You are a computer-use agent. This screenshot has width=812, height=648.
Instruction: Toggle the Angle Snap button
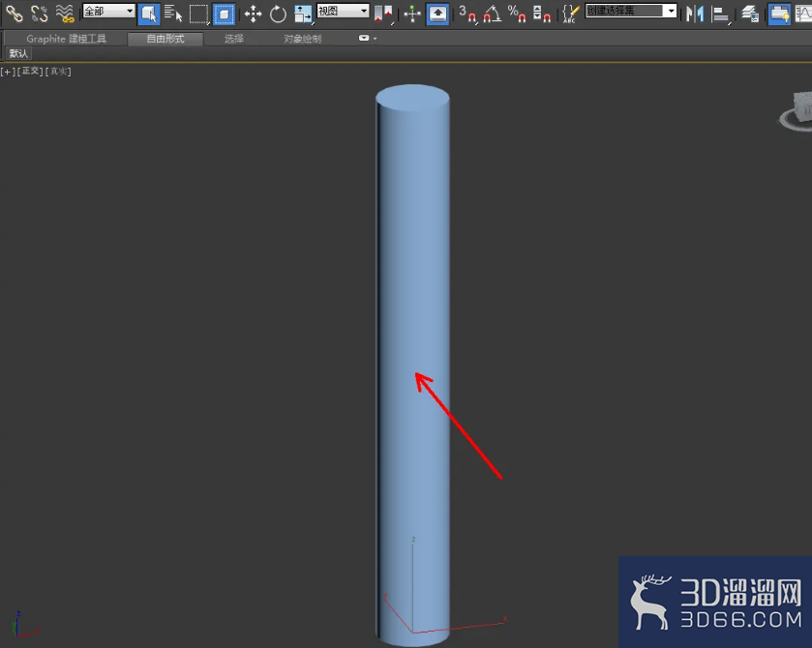coord(492,14)
